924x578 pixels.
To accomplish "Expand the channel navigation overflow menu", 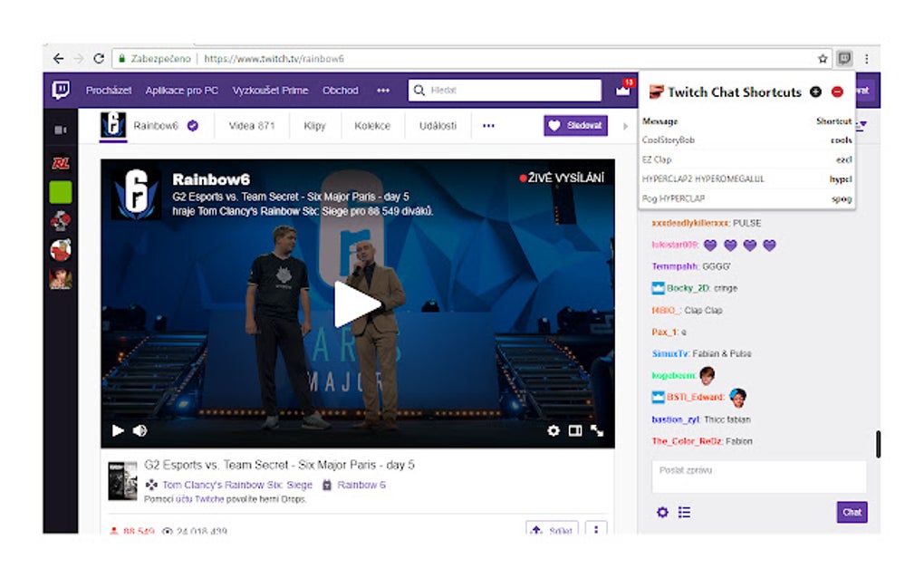I will coord(489,127).
